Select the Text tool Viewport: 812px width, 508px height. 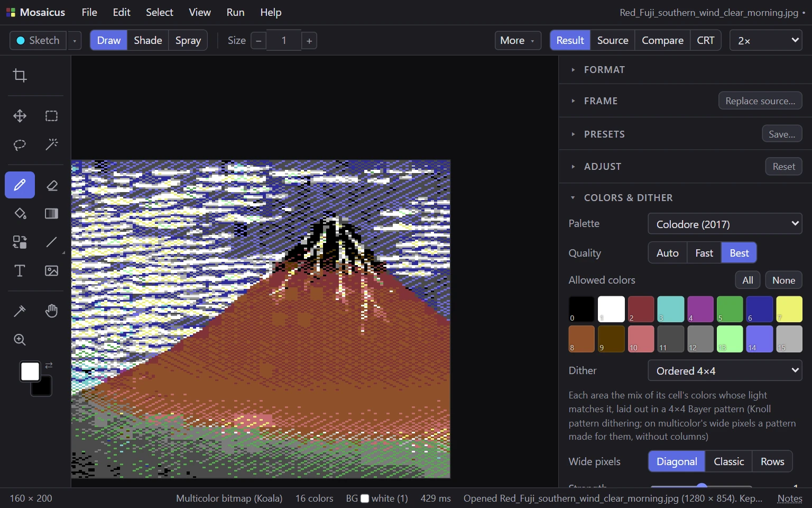tap(20, 271)
